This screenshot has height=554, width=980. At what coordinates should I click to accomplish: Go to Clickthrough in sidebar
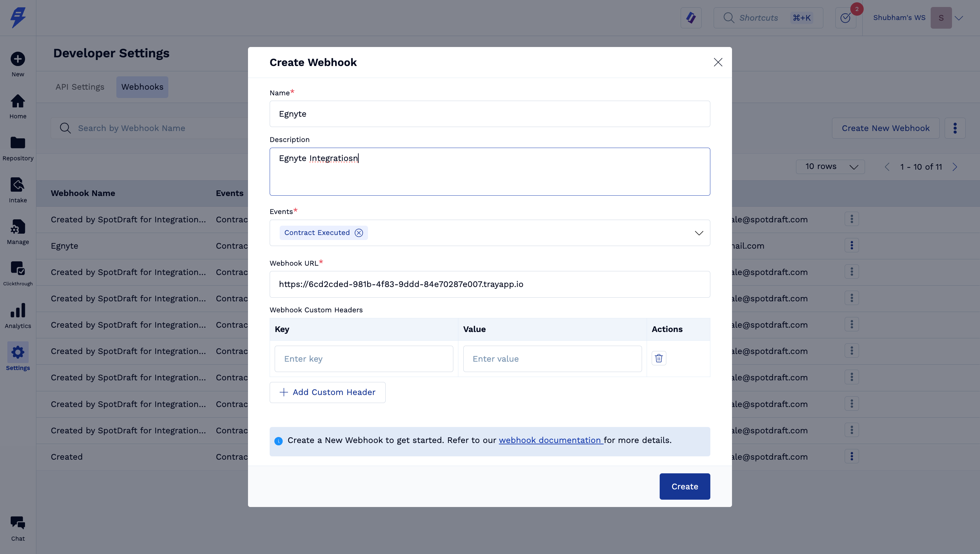17,273
